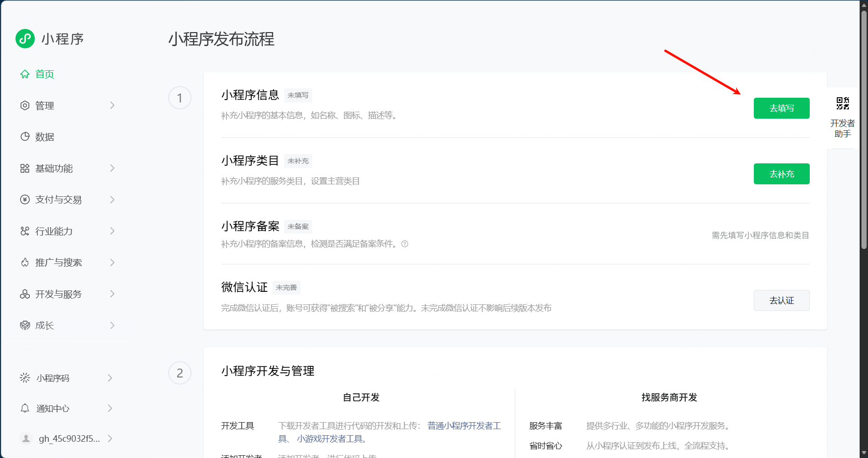Open the 小游戏开发者工具 link
Screen dimensions: 868x458
point(330,438)
